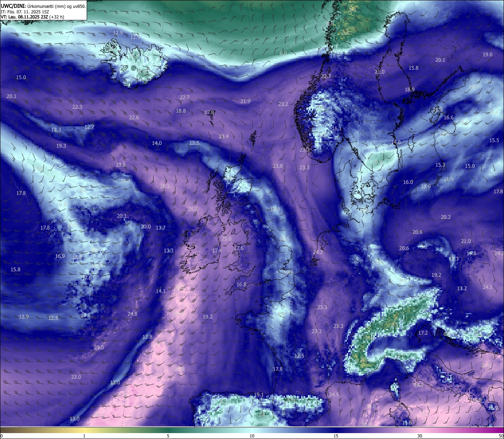
Task: Click the map value 20.0
Action: click(146, 226)
